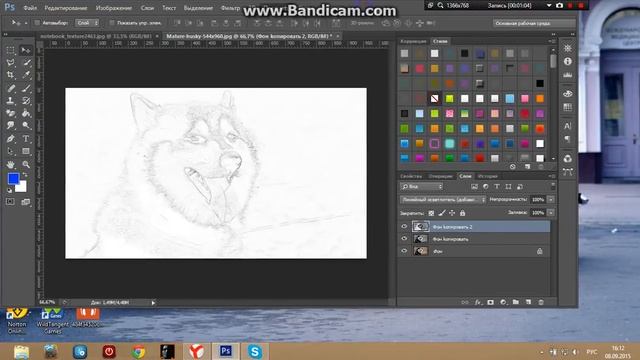This screenshot has height=360, width=640.
Task: Change screen mode button in toolbox
Action: [26, 202]
